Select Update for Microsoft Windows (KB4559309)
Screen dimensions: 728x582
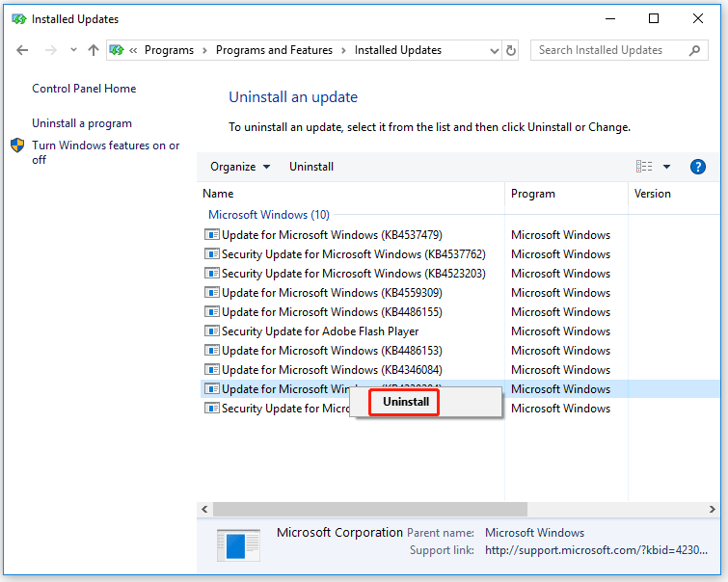[332, 293]
